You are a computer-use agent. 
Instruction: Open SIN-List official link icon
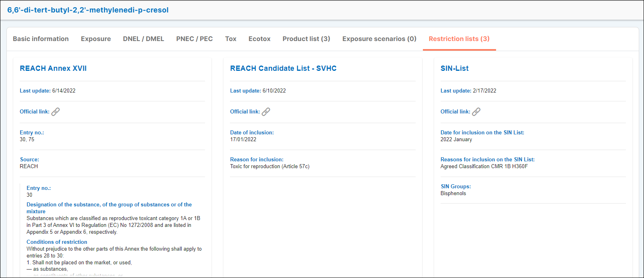coord(476,111)
